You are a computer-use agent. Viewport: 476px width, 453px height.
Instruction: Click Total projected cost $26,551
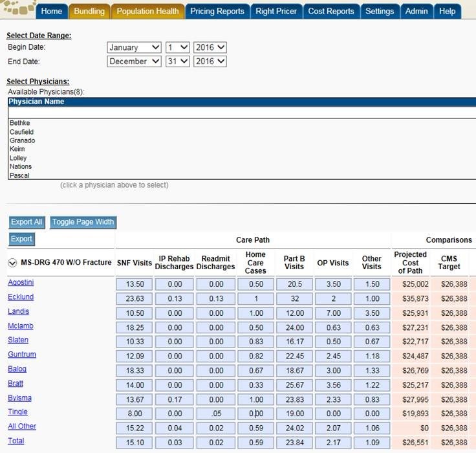click(x=415, y=443)
